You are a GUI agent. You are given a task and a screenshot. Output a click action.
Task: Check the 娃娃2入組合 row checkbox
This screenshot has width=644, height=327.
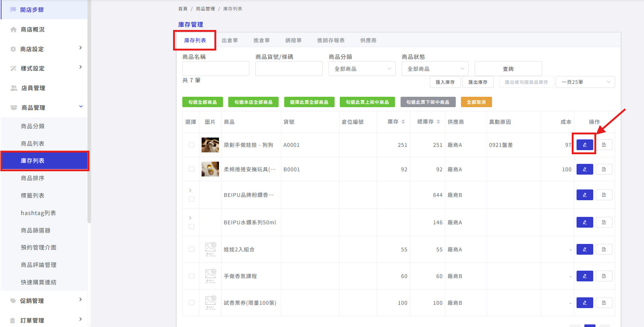[192, 249]
